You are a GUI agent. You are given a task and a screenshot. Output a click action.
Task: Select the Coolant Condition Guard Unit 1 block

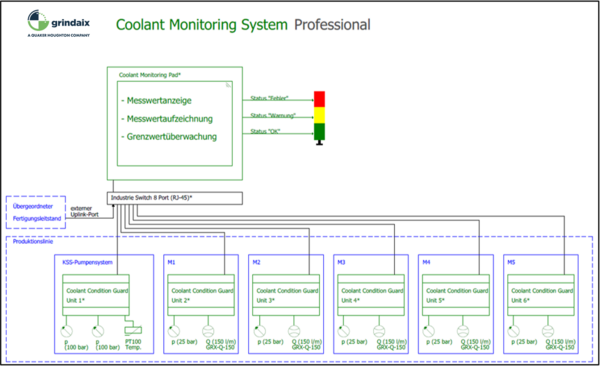point(96,295)
